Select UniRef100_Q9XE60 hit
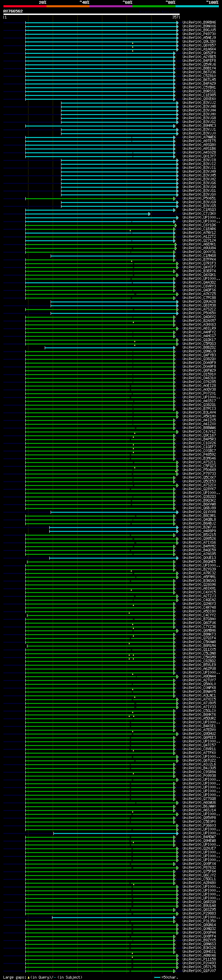222x980 pixels. click(x=199, y=99)
